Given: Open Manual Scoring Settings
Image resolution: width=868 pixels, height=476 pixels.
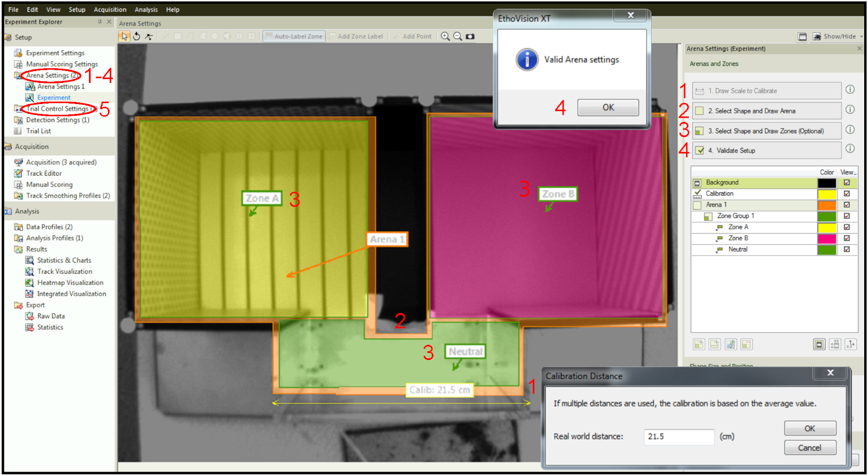Looking at the screenshot, I should tap(62, 64).
